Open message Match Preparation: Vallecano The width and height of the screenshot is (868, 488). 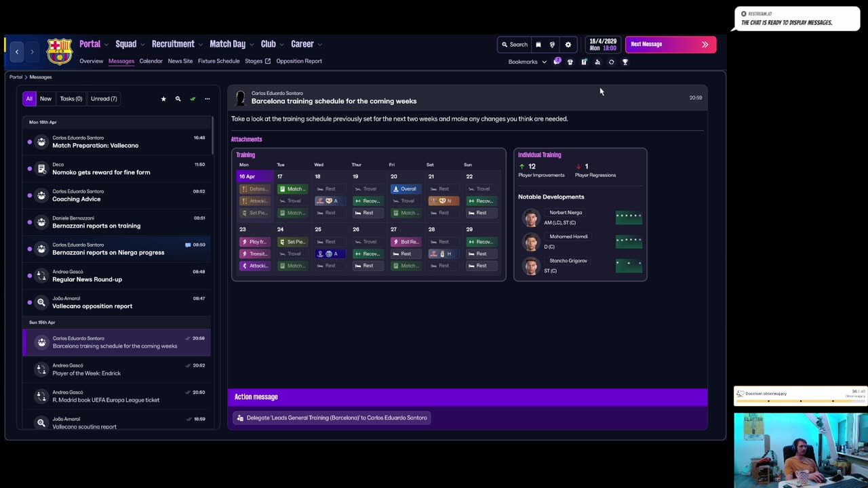(x=117, y=142)
